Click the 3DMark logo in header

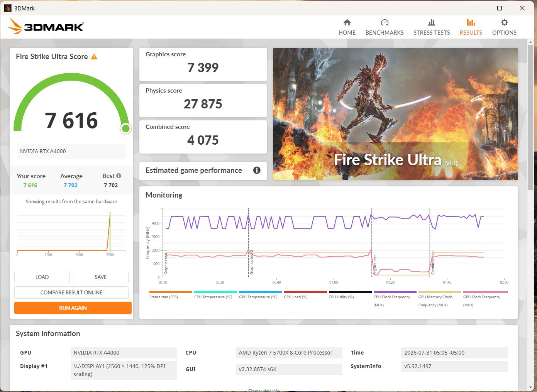point(46,27)
